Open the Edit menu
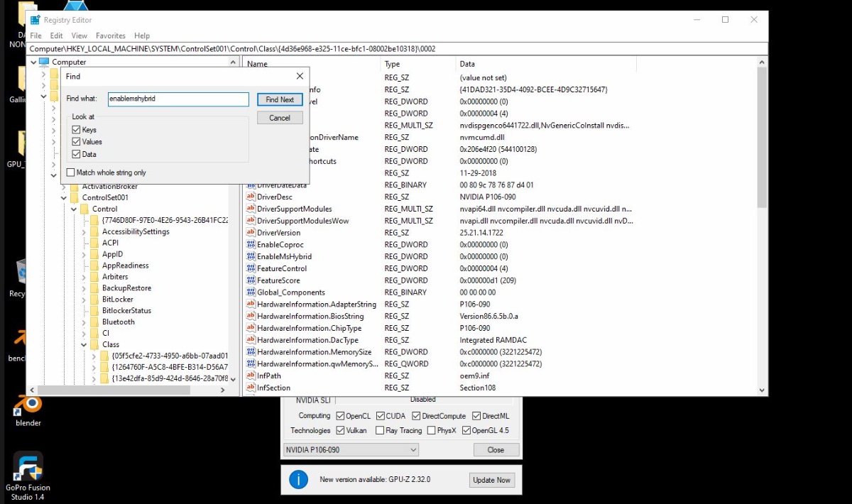The width and height of the screenshot is (852, 504). [x=57, y=35]
